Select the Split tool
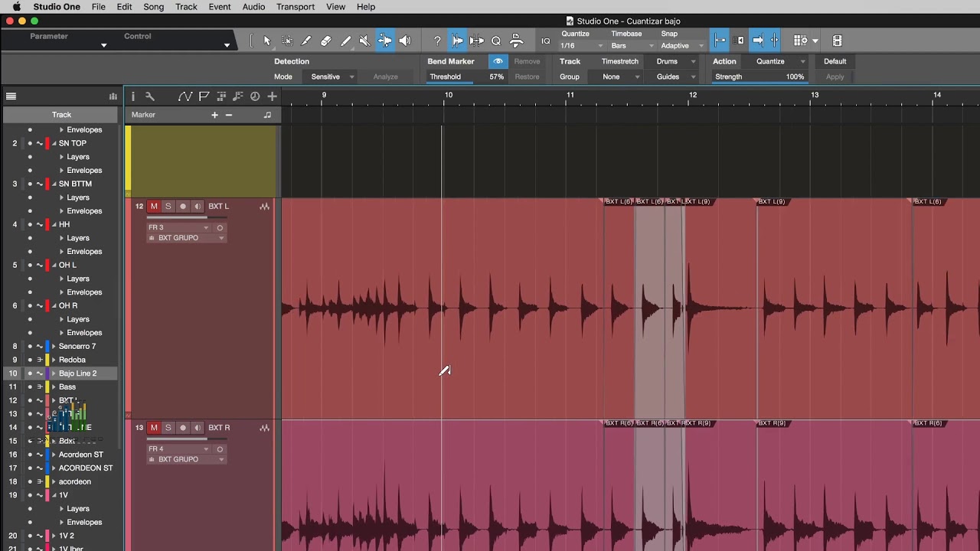This screenshot has width=980, height=551. 306,41
